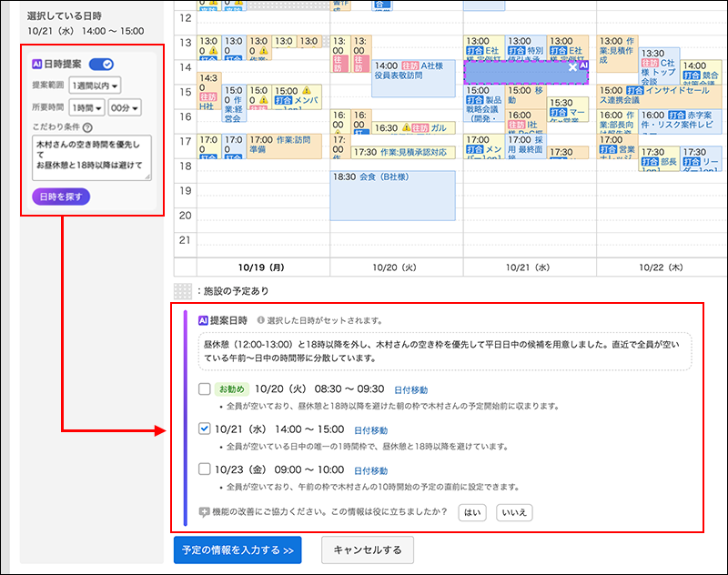Open the 13:00 特別 meeting on Wednesday
Screen dimensions: 728x575
point(526,47)
